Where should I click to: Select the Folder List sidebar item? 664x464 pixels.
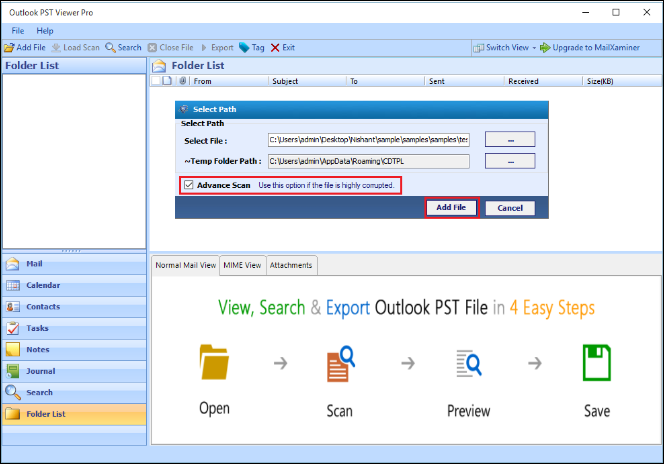click(x=74, y=414)
